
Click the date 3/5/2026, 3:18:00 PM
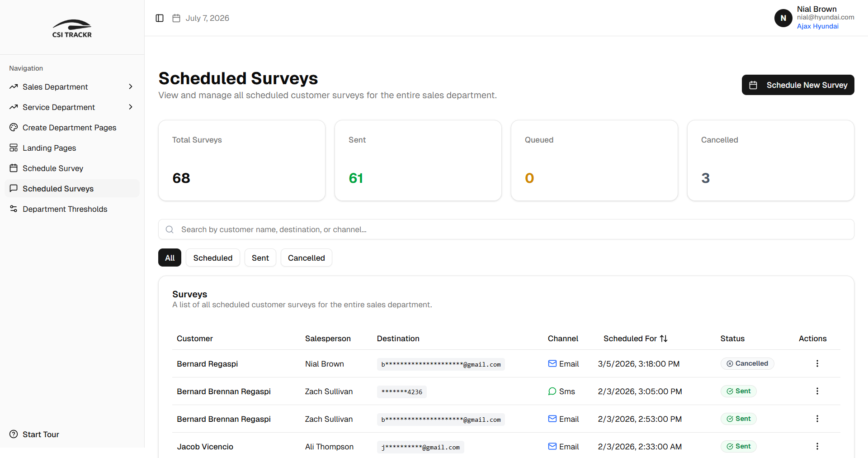pos(638,364)
